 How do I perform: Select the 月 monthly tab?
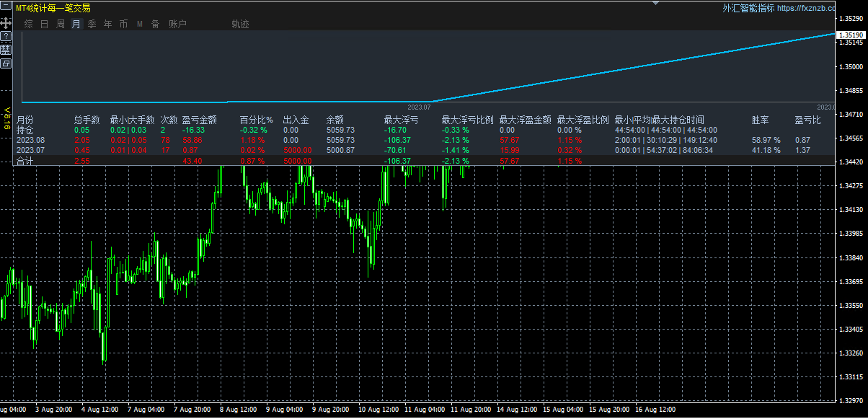76,24
